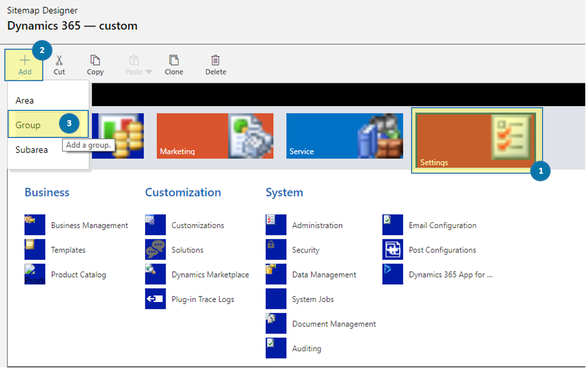This screenshot has width=588, height=368.
Task: Click the Business Management icon
Action: click(35, 225)
